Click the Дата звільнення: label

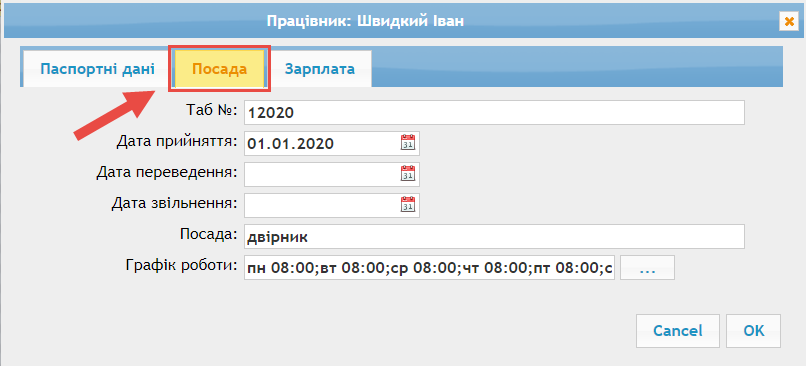175,203
